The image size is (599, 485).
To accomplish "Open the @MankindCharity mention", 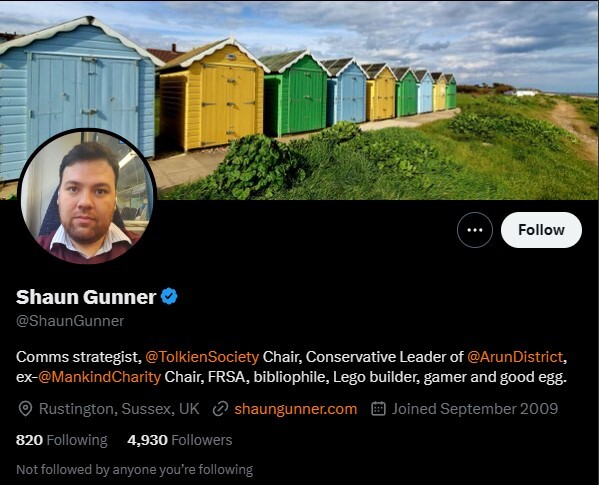I will coord(99,377).
